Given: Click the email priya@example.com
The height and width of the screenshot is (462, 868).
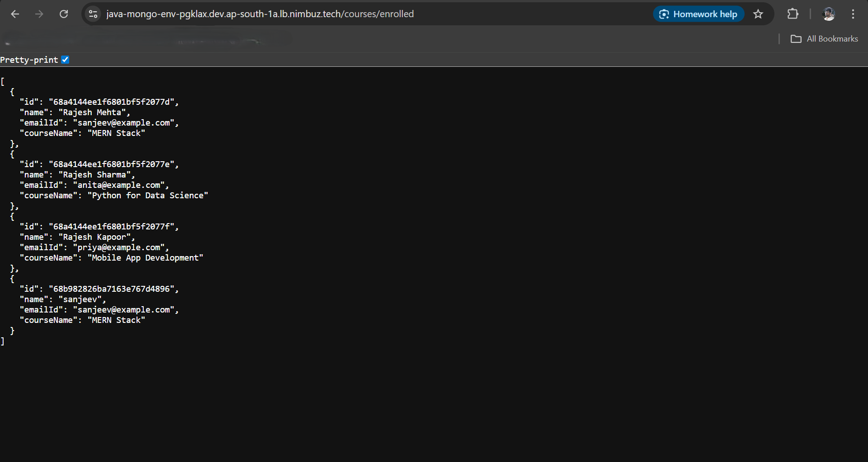Looking at the screenshot, I should click(120, 247).
